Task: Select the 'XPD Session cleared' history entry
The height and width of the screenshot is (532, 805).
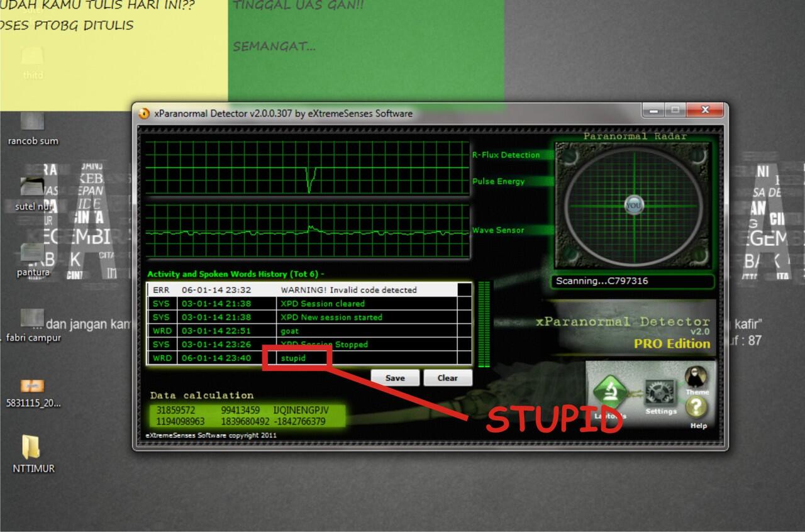Action: point(309,304)
